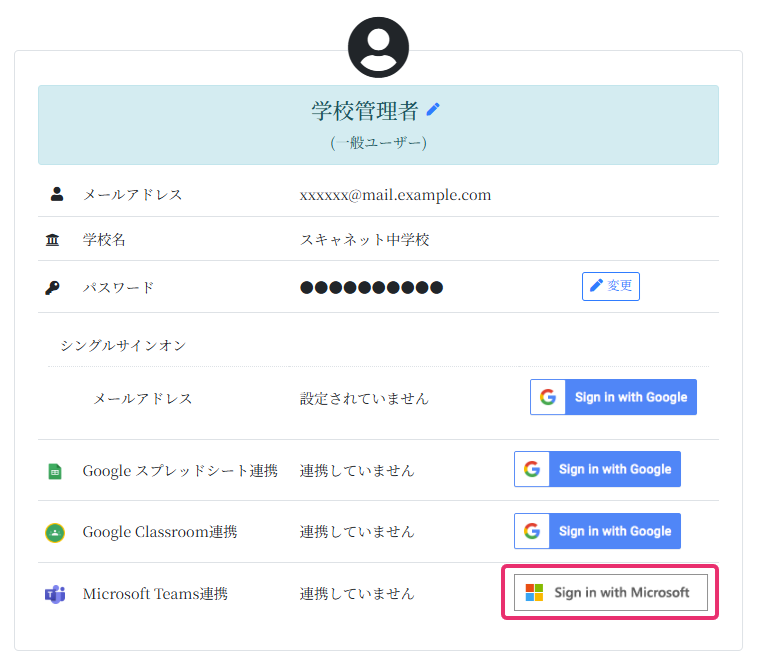Click the Google Classroom連携 label
The height and width of the screenshot is (666, 760).
160,532
